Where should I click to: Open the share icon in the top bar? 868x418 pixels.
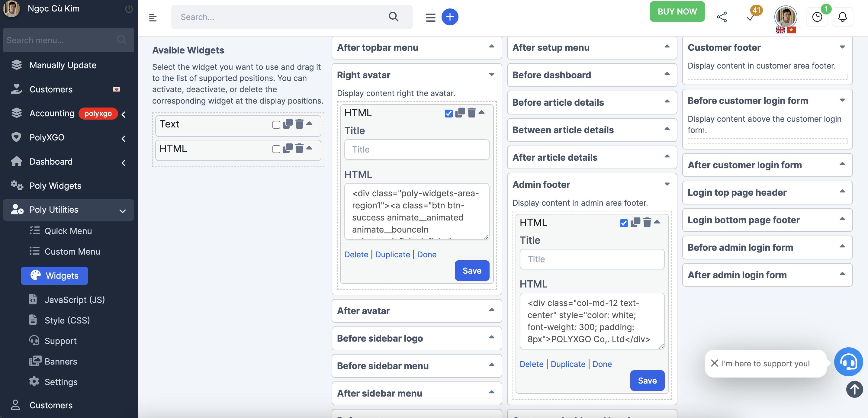pos(722,16)
